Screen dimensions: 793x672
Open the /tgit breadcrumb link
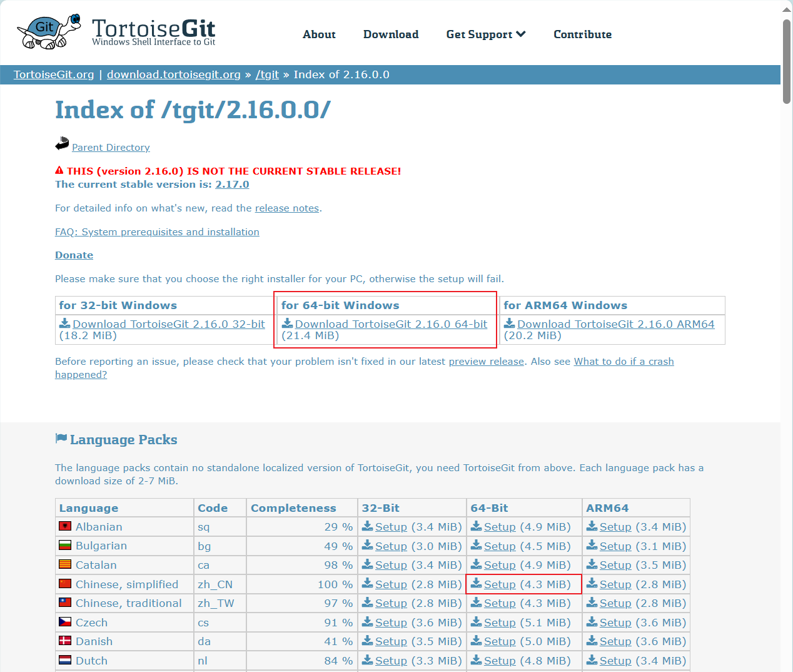click(x=267, y=74)
